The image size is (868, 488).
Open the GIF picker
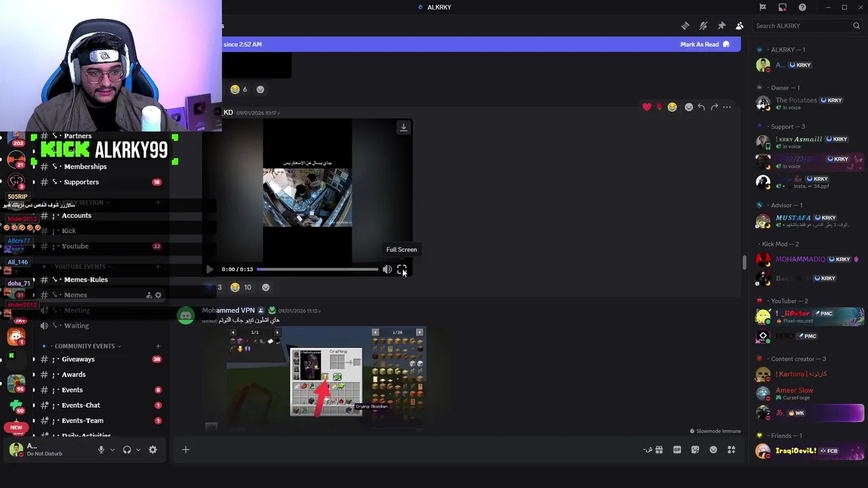pos(677,449)
